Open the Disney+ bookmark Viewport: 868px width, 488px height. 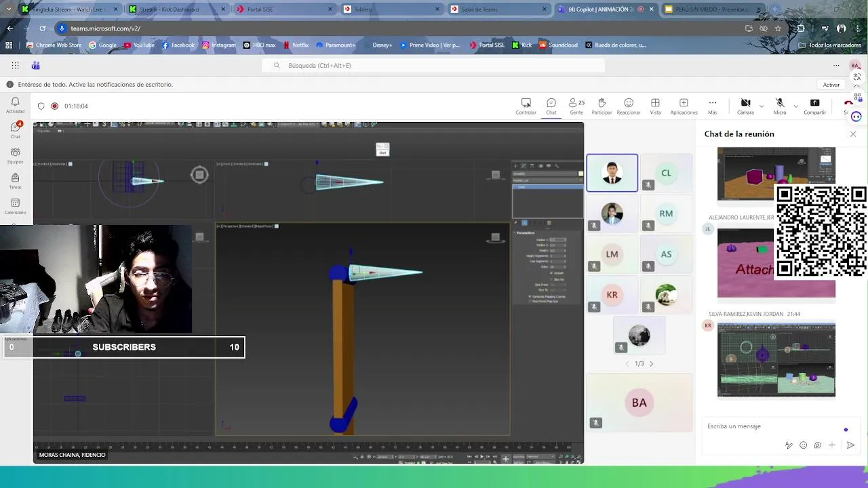pos(377,45)
